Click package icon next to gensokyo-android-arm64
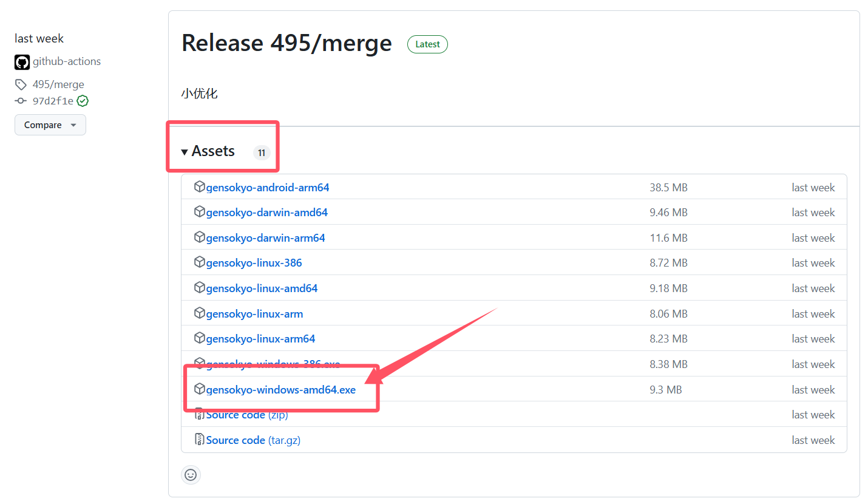Viewport: 868px width, 501px height. (x=199, y=187)
